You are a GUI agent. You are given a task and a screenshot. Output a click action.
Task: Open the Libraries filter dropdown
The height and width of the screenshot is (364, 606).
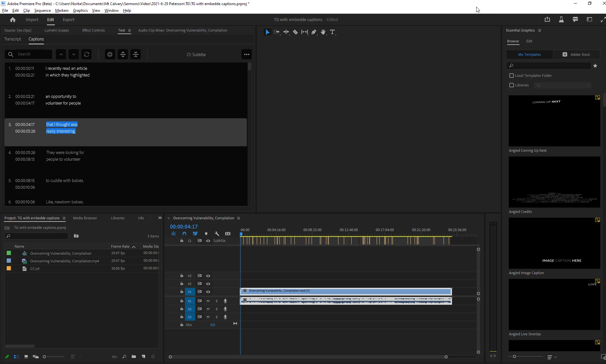click(x=563, y=85)
